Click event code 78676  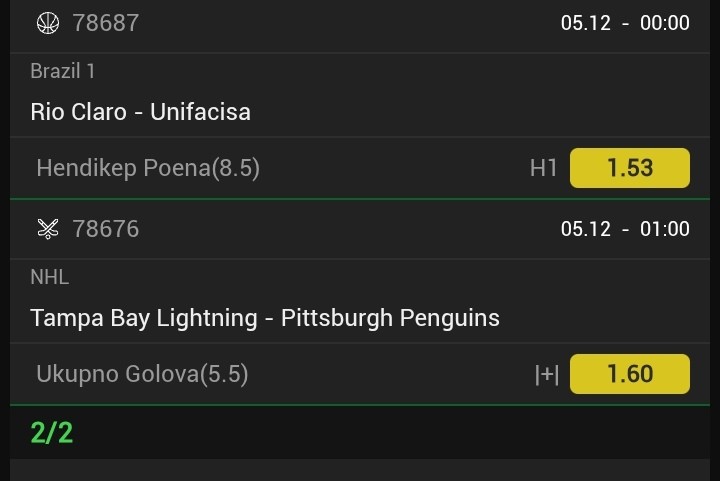click(105, 229)
